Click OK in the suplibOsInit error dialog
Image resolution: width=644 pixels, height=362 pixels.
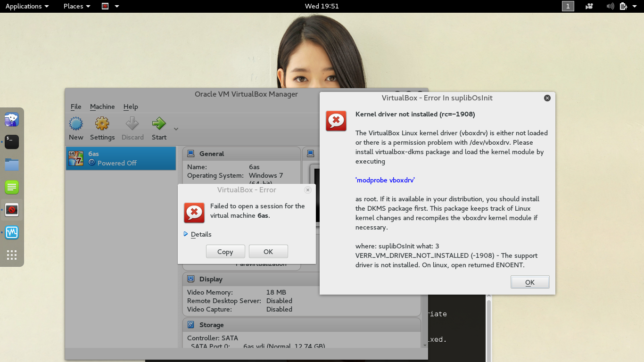530,282
